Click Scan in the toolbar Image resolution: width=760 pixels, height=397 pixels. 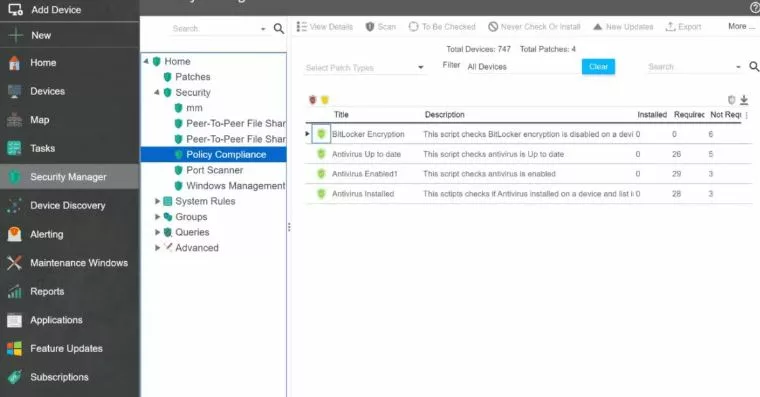pos(380,27)
